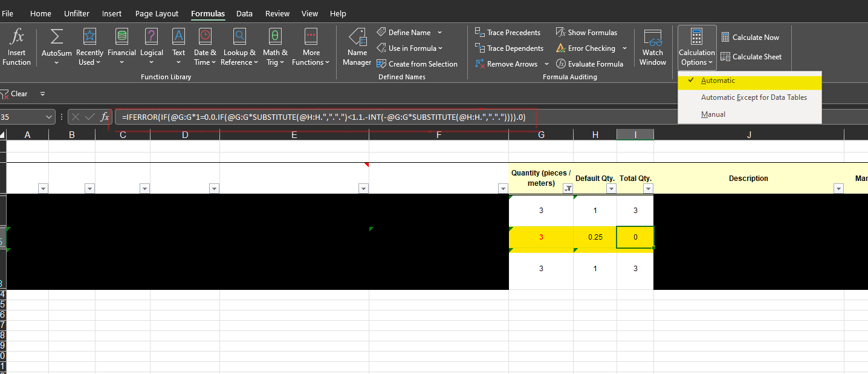The image size is (868, 374).
Task: Switch to the Help tab
Action: click(x=338, y=13)
